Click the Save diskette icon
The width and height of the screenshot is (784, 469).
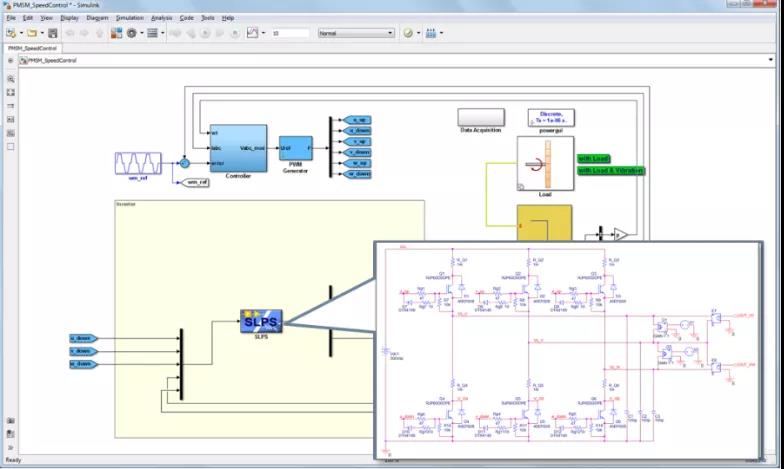[x=52, y=33]
